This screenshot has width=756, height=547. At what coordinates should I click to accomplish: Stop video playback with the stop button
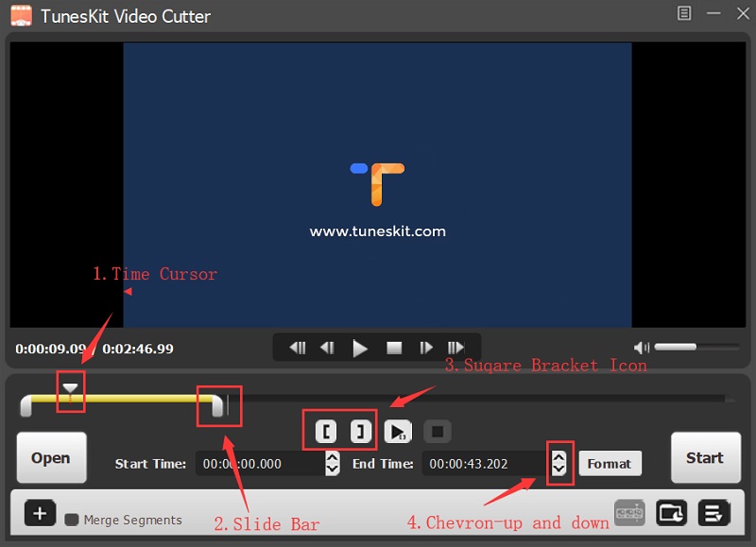click(x=393, y=347)
